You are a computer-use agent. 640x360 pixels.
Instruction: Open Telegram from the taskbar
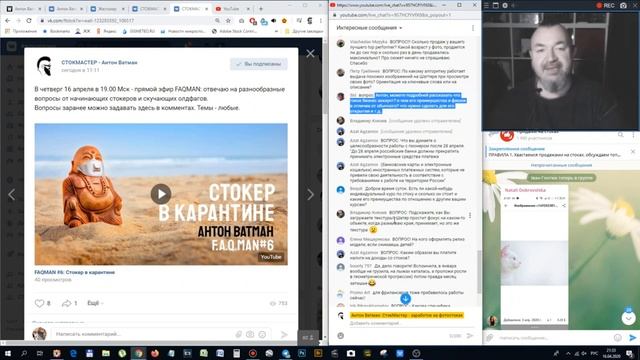coord(286,353)
